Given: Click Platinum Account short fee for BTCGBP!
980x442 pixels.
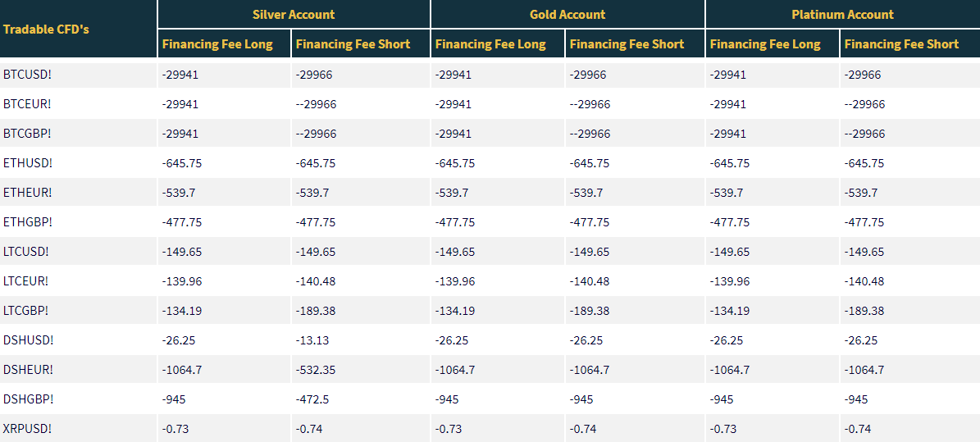Looking at the screenshot, I should click(864, 134).
